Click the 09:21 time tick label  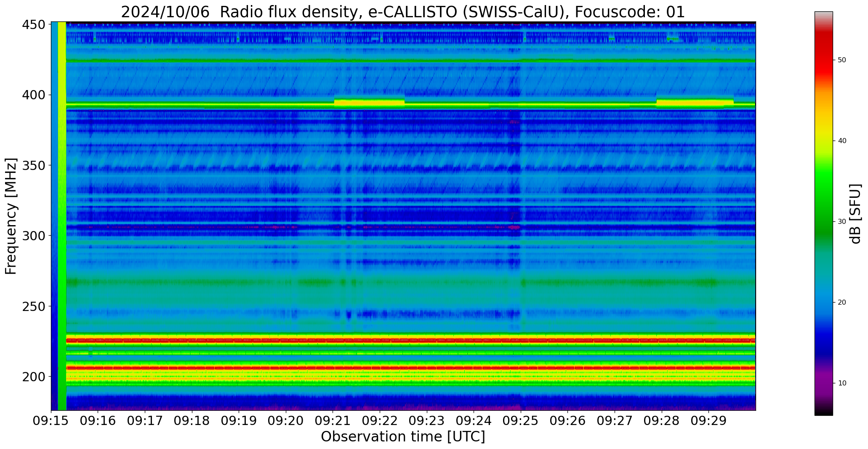(x=333, y=421)
